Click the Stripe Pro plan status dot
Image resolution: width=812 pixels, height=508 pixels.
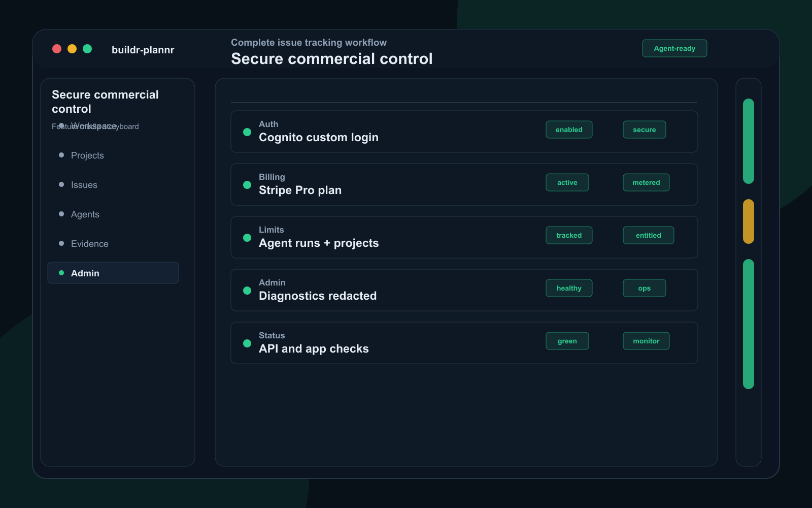(x=247, y=185)
